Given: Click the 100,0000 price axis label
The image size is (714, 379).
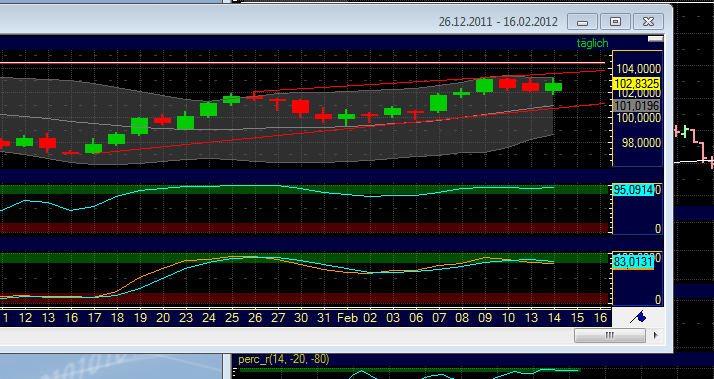Looking at the screenshot, I should [x=638, y=118].
